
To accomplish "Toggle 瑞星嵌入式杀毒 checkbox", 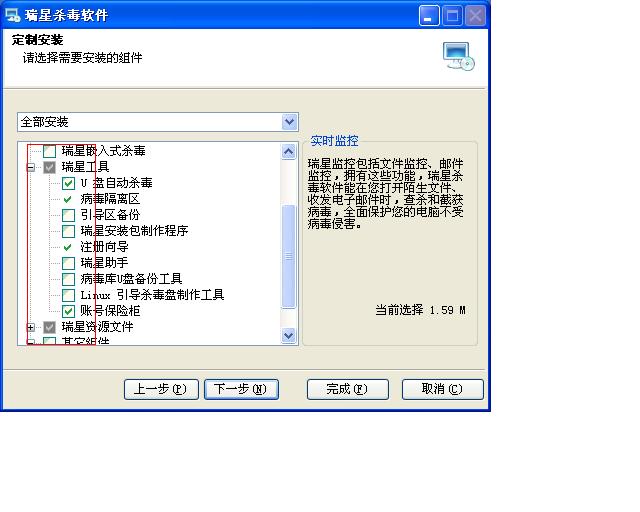I will [x=49, y=151].
